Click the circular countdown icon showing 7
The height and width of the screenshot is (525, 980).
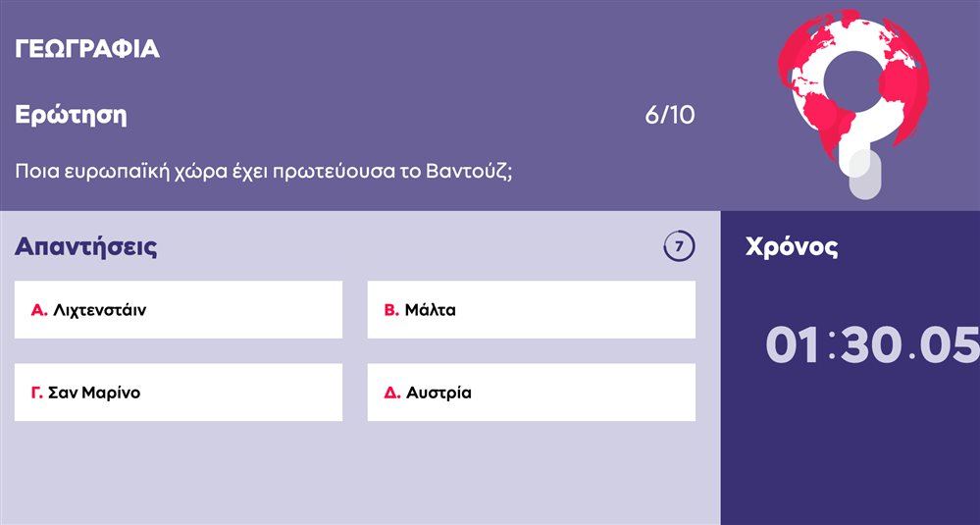click(x=680, y=246)
